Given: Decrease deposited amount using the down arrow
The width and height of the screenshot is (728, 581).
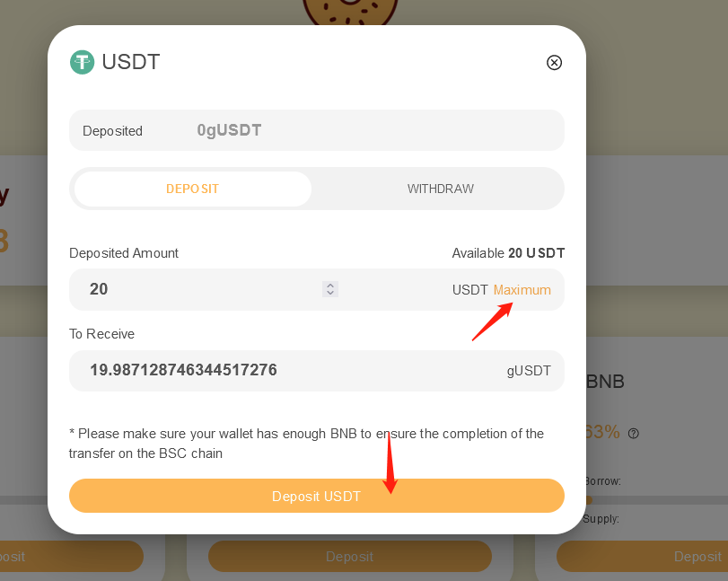Looking at the screenshot, I should point(330,293).
